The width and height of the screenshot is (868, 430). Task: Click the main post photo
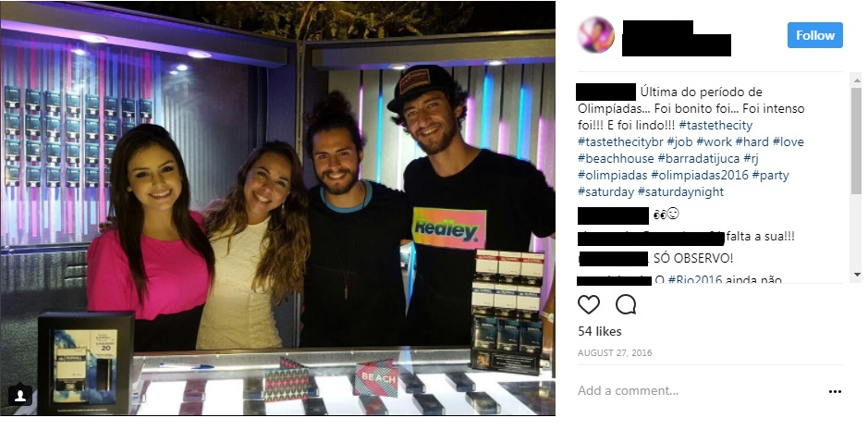click(x=277, y=208)
